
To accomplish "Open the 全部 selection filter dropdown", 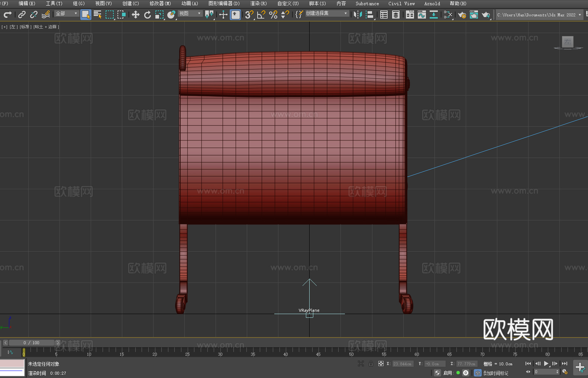I will coord(67,13).
